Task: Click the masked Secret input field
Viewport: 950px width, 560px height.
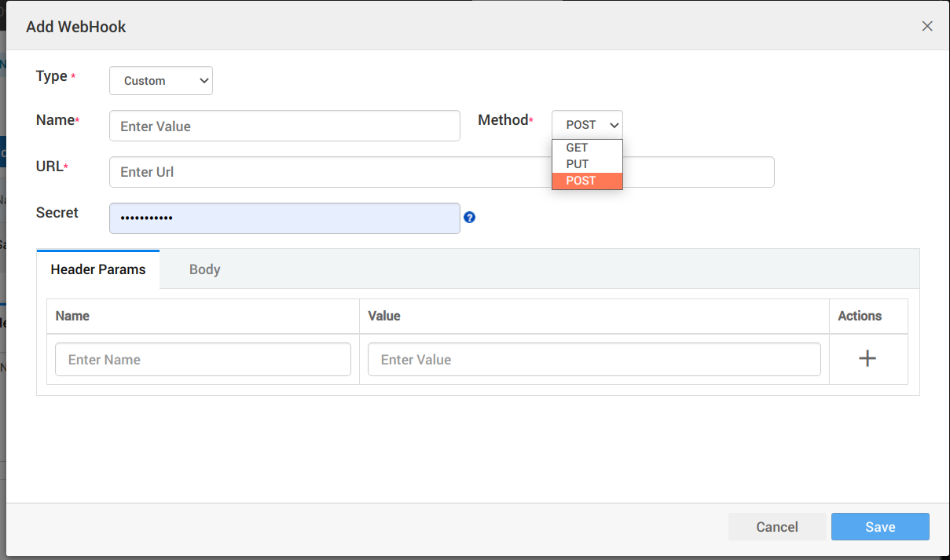Action: 284,218
